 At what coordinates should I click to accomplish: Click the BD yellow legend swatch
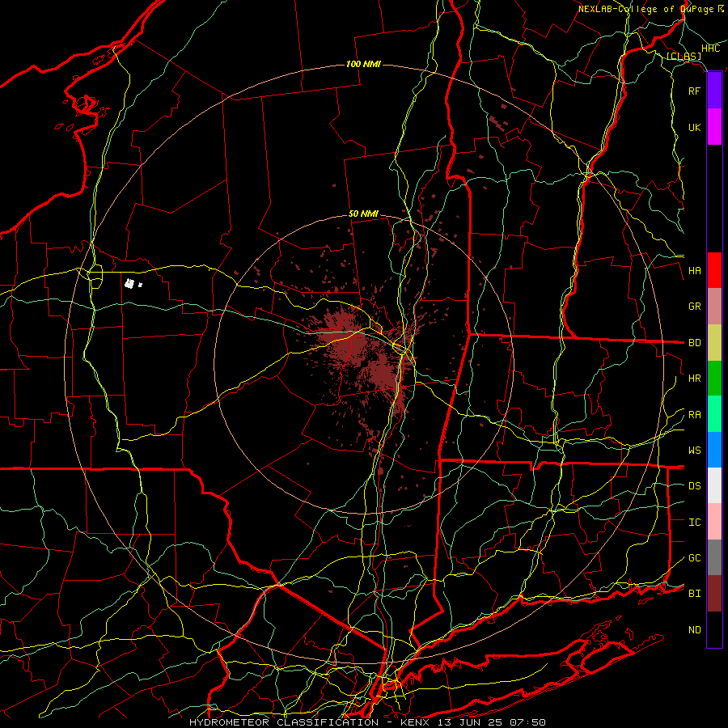click(x=714, y=342)
